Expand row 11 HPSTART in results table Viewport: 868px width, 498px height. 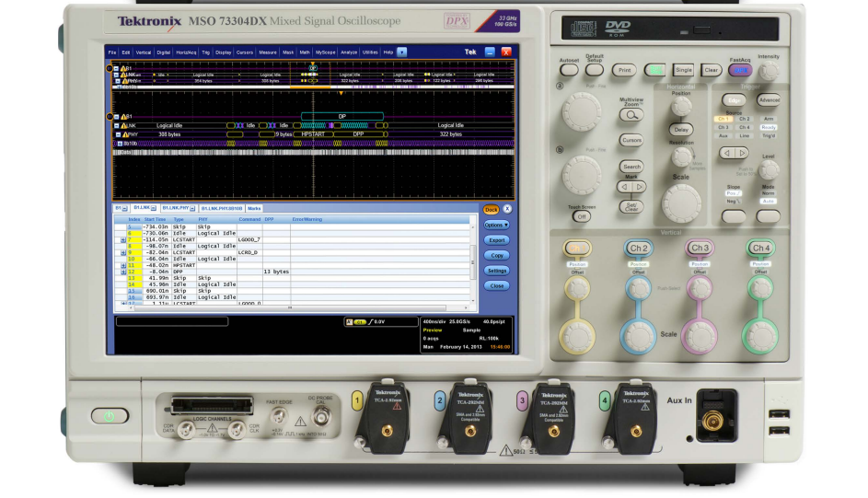pyautogui.click(x=123, y=266)
